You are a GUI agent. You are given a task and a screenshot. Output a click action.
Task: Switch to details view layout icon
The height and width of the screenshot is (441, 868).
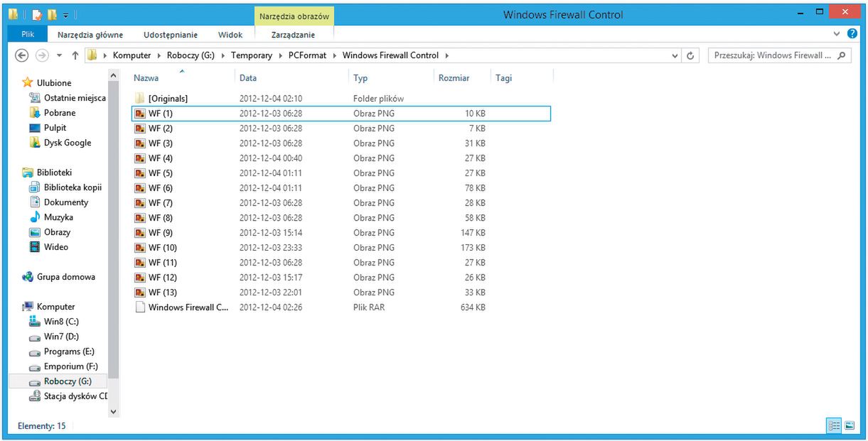(835, 426)
